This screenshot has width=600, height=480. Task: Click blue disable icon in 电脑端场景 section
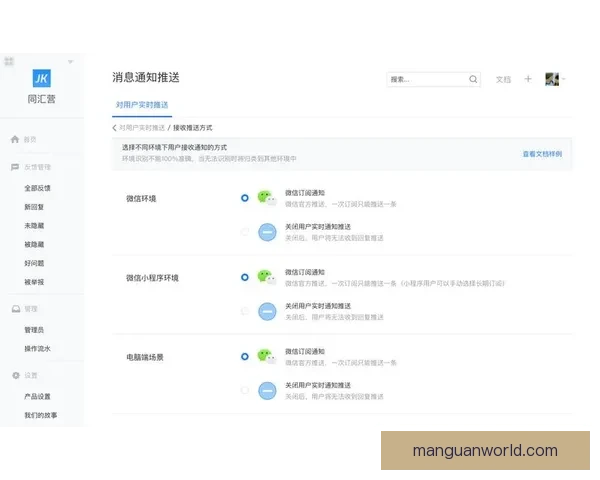coord(267,390)
